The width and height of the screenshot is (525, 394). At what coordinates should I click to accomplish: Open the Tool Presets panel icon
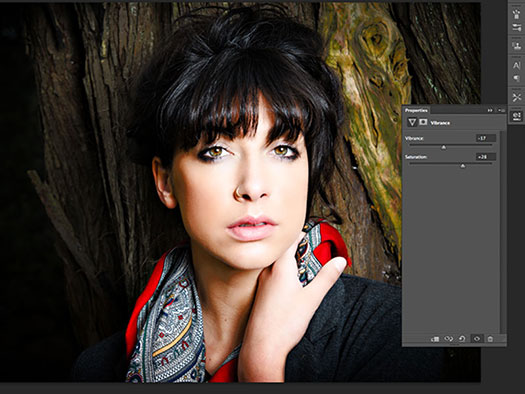[516, 97]
